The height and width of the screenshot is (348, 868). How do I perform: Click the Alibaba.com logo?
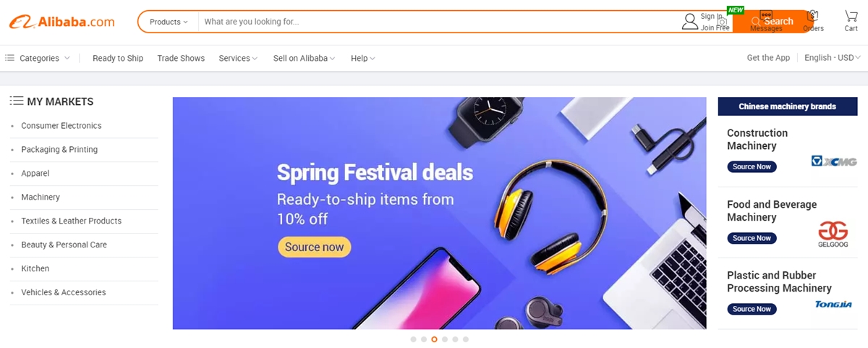click(x=61, y=22)
